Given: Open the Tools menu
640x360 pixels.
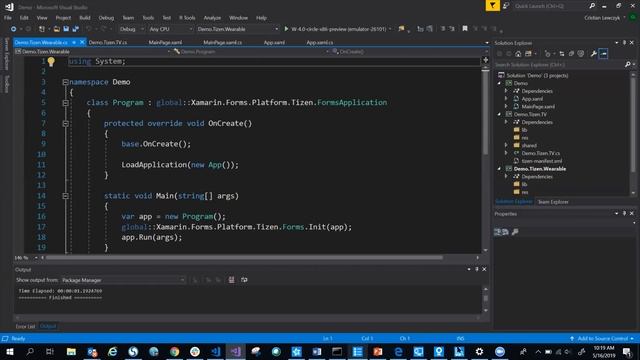Looking at the screenshot, I should point(148,18).
